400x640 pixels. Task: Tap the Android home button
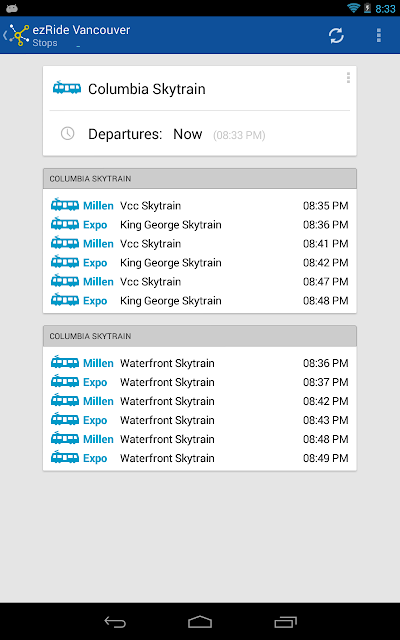coord(200,622)
